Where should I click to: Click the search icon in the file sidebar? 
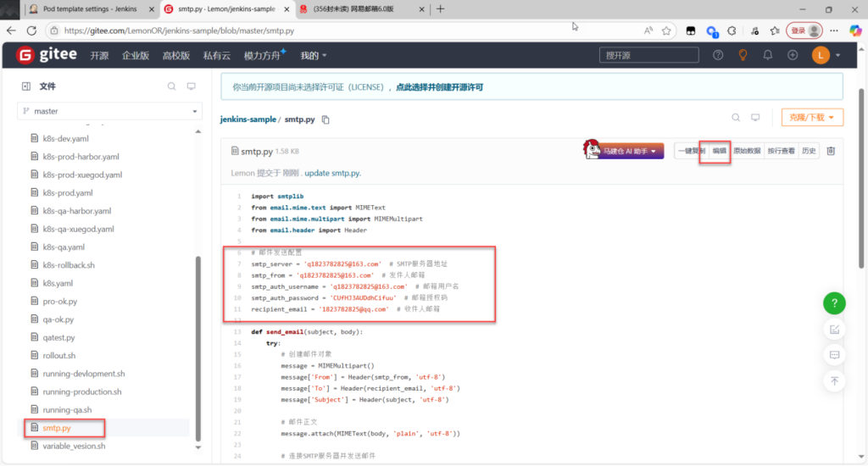tap(171, 86)
